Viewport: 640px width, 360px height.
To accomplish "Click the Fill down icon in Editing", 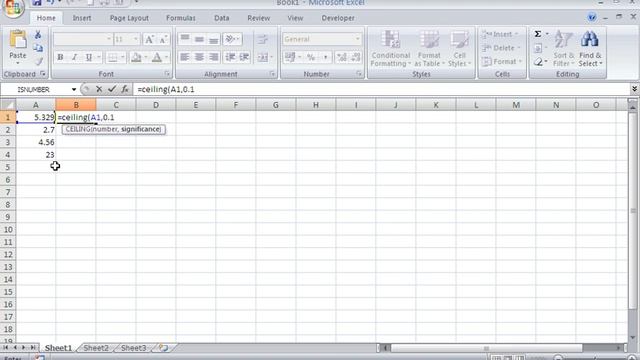I will pyautogui.click(x=538, y=49).
